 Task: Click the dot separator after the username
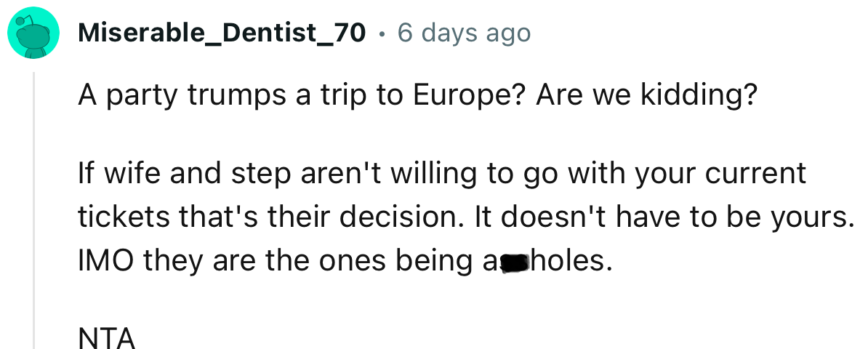click(x=382, y=33)
